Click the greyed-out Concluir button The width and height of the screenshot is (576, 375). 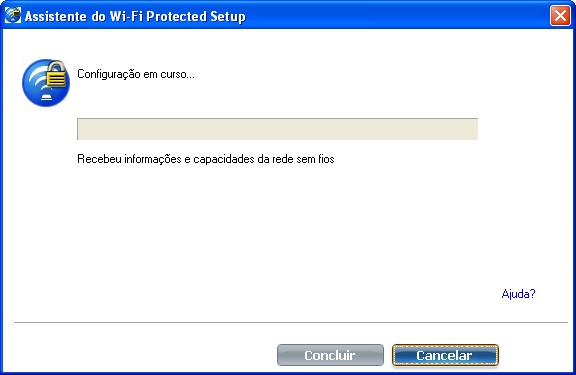click(330, 355)
